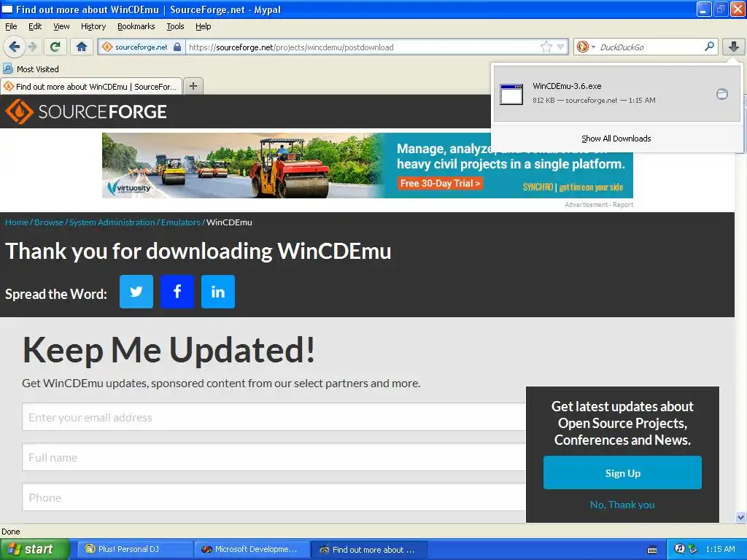Dismiss popup with No, Thank you

tap(622, 505)
